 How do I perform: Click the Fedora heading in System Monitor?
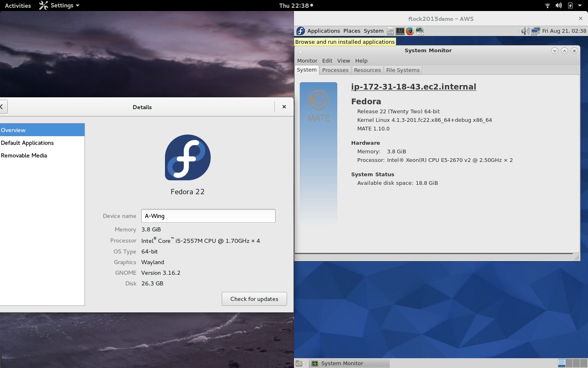[366, 101]
